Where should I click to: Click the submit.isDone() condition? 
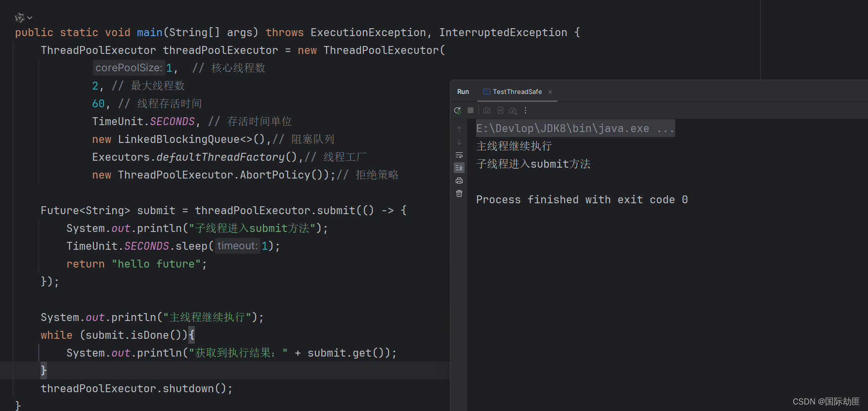click(133, 335)
